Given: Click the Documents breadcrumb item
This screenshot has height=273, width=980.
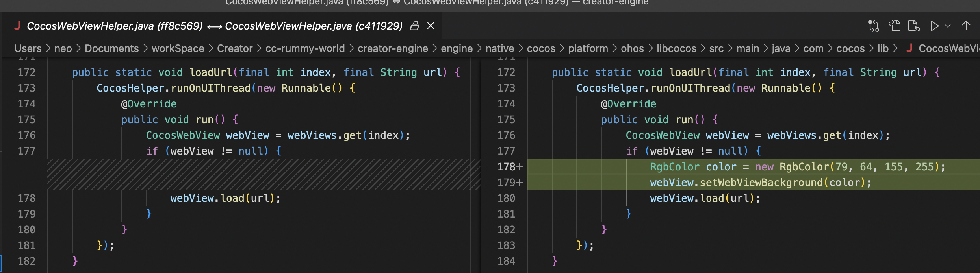Looking at the screenshot, I should (x=111, y=48).
